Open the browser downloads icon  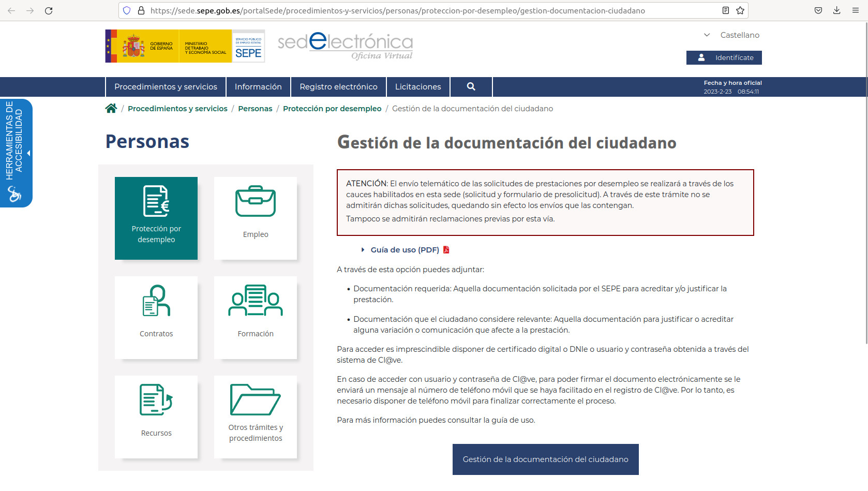(x=836, y=10)
